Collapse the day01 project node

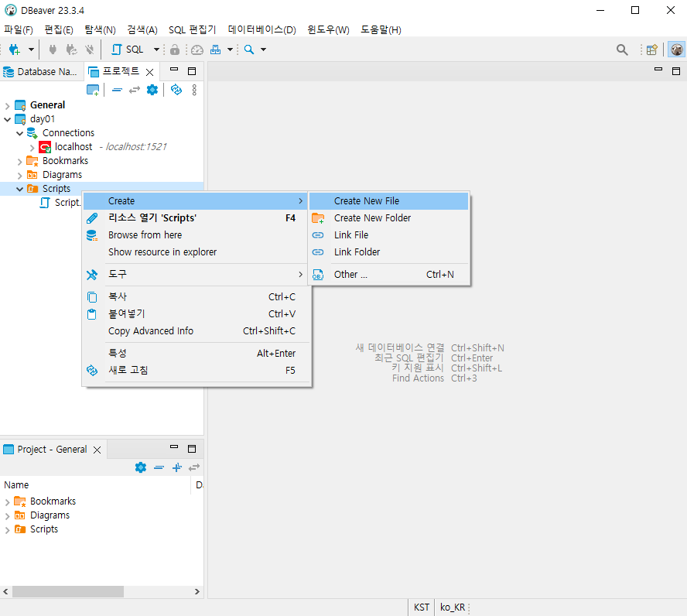click(7, 119)
